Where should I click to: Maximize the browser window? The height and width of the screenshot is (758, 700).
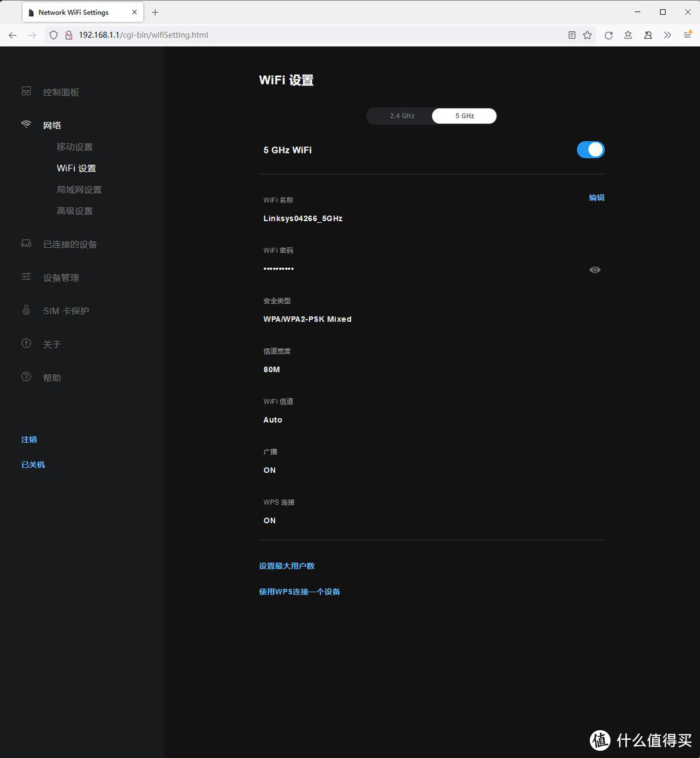click(663, 12)
